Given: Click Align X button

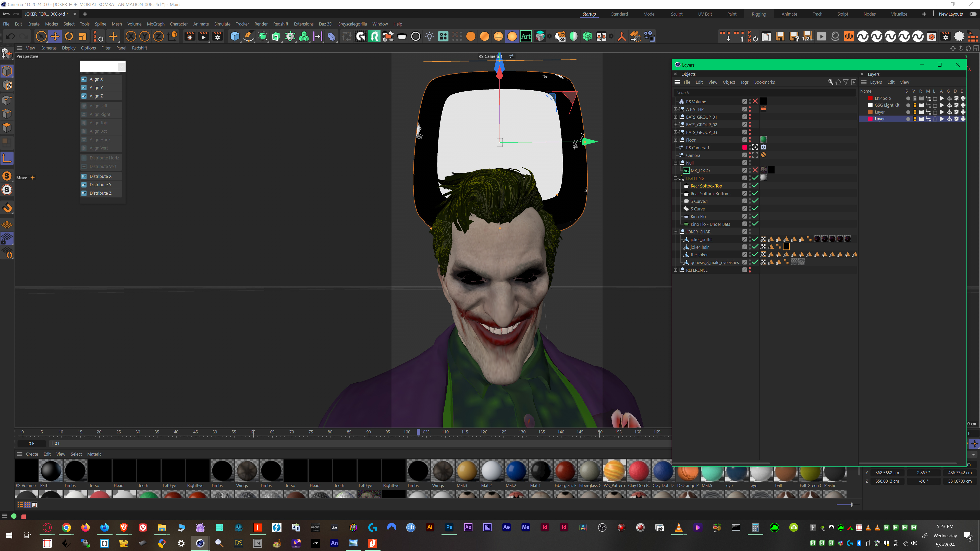Looking at the screenshot, I should point(101,79).
